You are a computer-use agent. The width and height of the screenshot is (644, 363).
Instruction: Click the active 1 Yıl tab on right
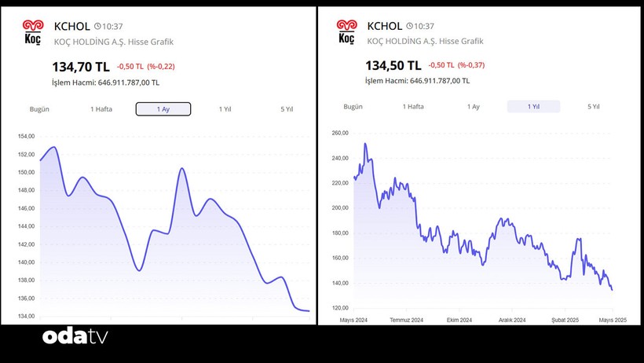click(533, 106)
